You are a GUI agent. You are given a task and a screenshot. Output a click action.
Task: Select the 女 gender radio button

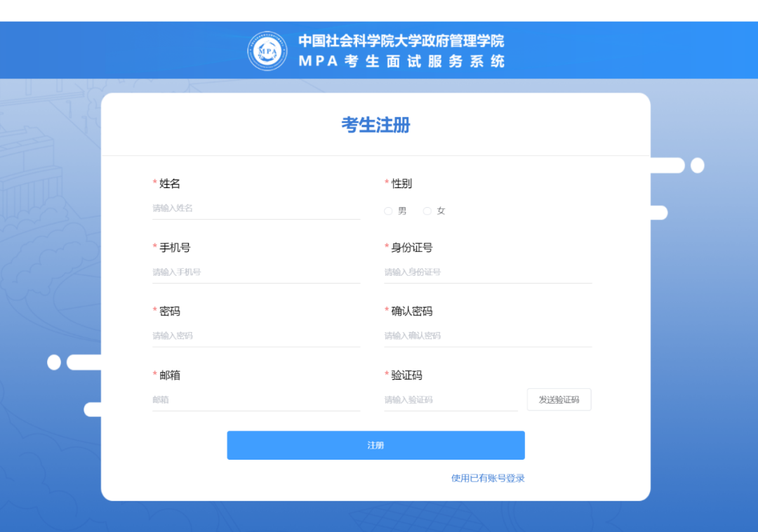(x=427, y=211)
